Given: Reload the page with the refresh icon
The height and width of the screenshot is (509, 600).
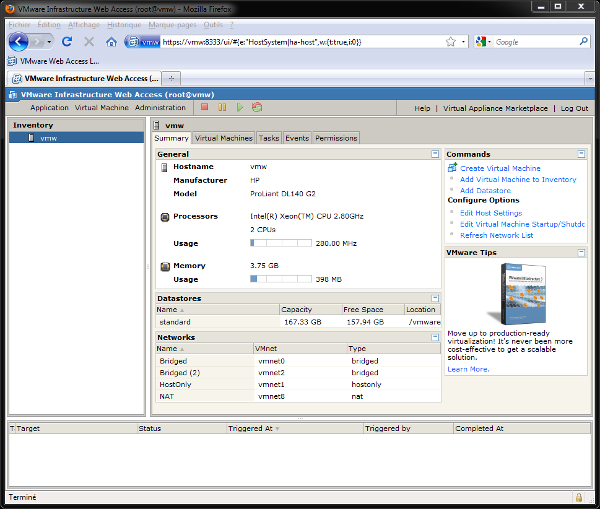Looking at the screenshot, I should pos(67,41).
